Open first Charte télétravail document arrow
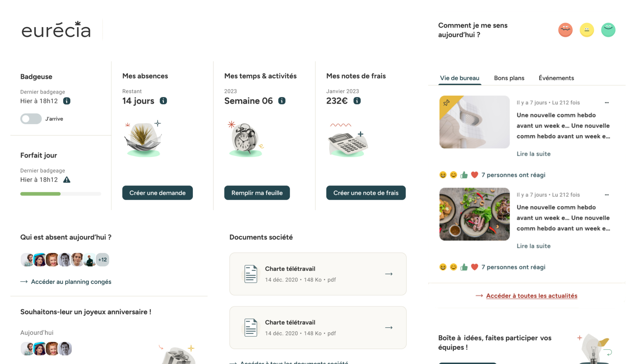Viewport: 636px width, 364px height. 389,274
